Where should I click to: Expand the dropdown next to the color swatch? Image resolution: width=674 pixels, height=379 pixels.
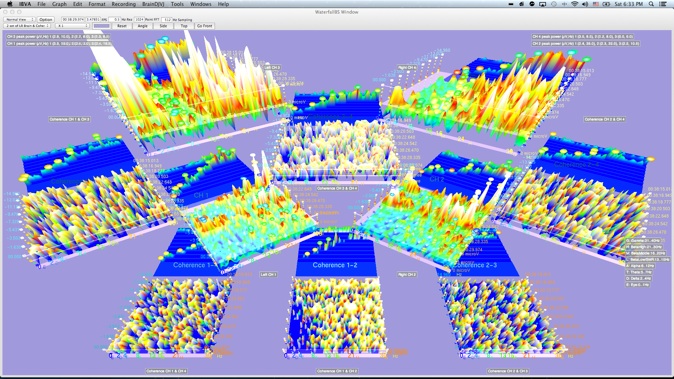click(72, 26)
